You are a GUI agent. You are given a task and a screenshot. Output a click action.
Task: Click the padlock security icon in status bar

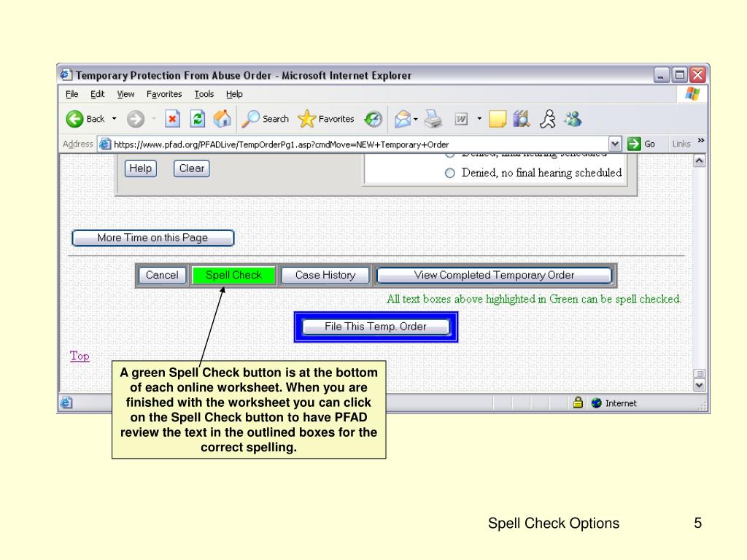(578, 402)
